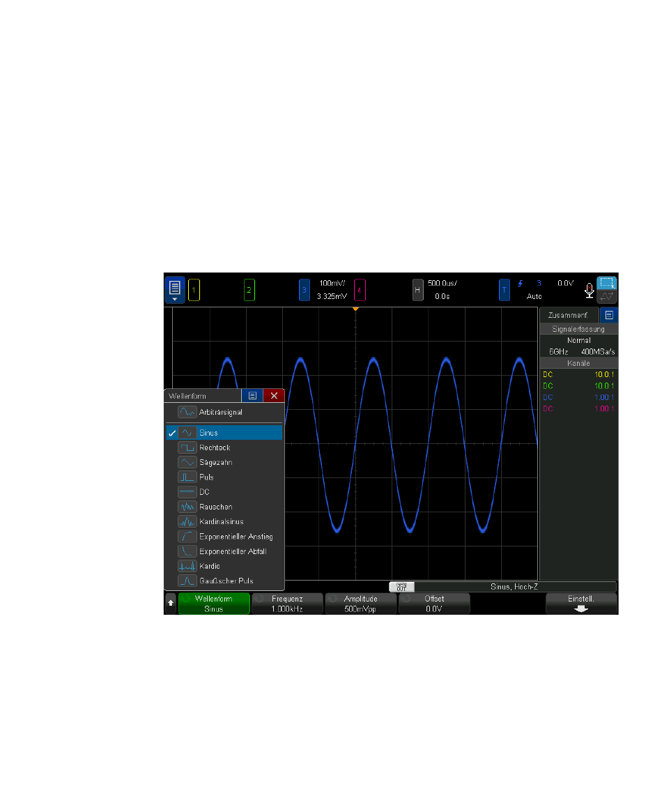Viewport: 662px width, 812px height.
Task: Select the rectangle zoom box icon
Action: click(607, 283)
